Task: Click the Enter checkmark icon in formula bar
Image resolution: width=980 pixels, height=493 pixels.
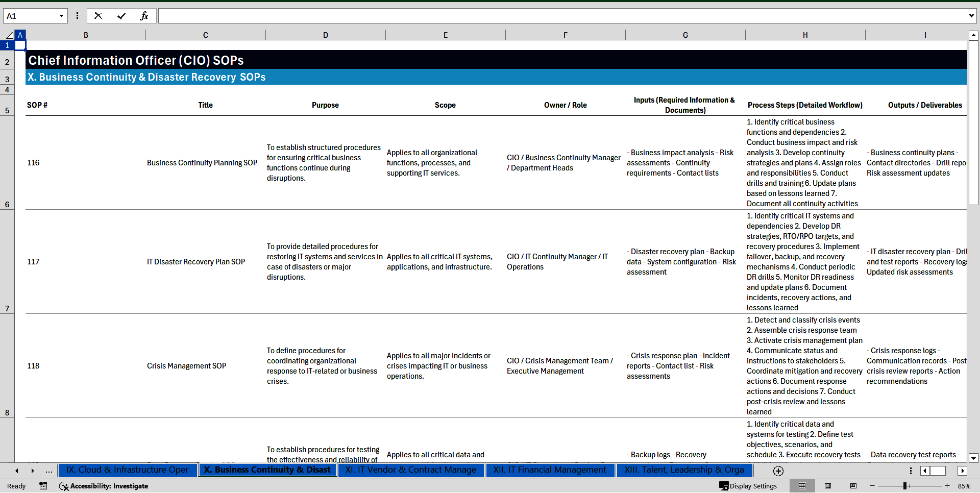Action: coord(121,16)
